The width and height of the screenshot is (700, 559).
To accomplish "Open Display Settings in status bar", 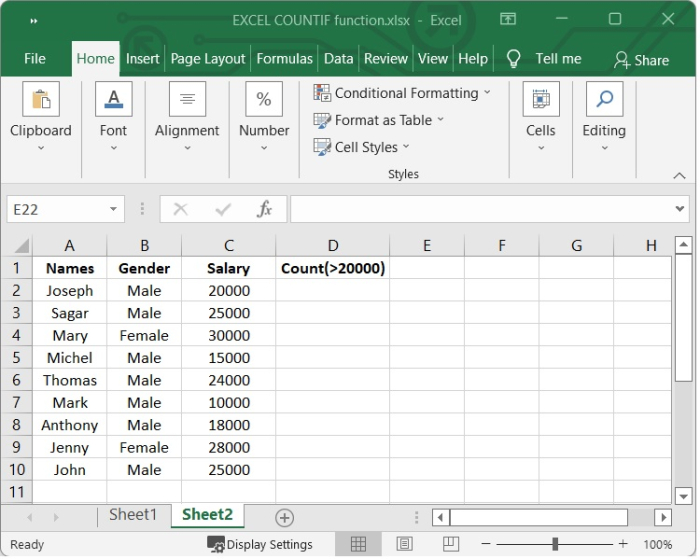I will [x=260, y=544].
